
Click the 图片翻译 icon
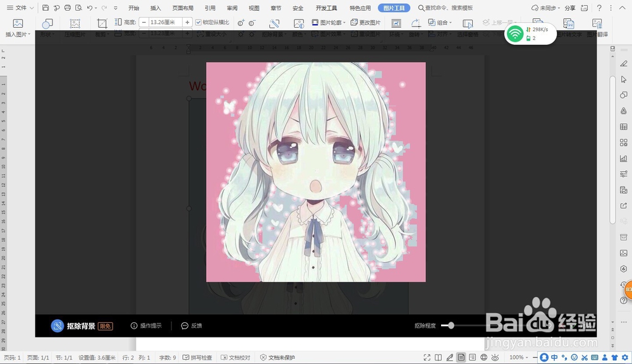point(597,24)
